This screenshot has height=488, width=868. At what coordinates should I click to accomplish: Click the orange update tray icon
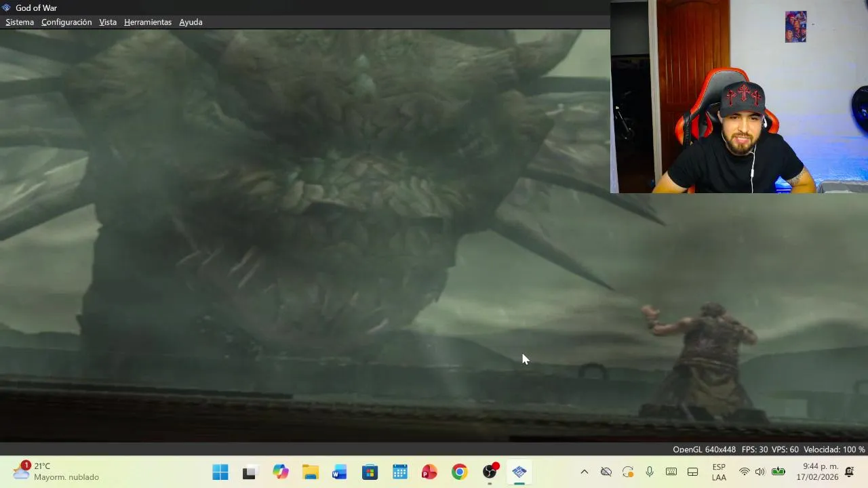[628, 472]
